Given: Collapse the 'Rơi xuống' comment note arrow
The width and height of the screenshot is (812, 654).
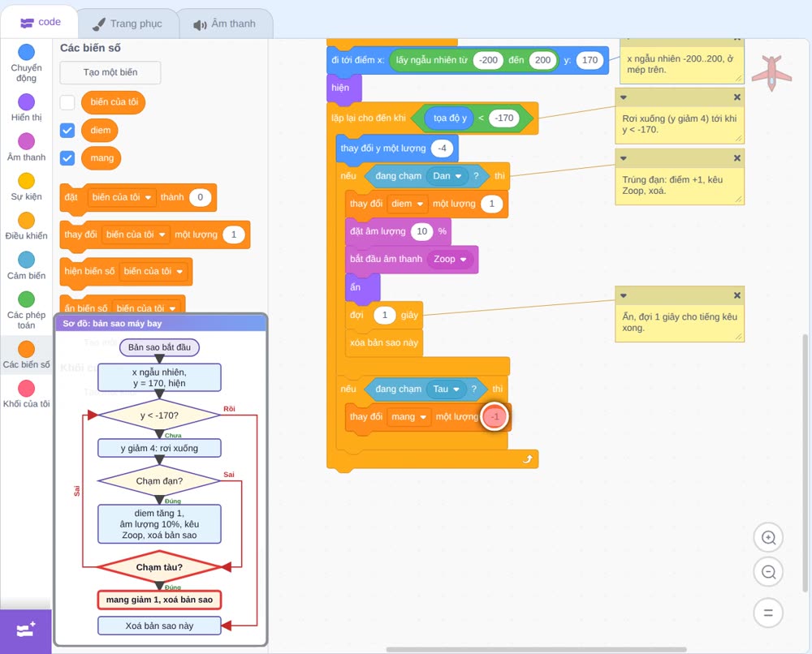Looking at the screenshot, I should pyautogui.click(x=624, y=97).
